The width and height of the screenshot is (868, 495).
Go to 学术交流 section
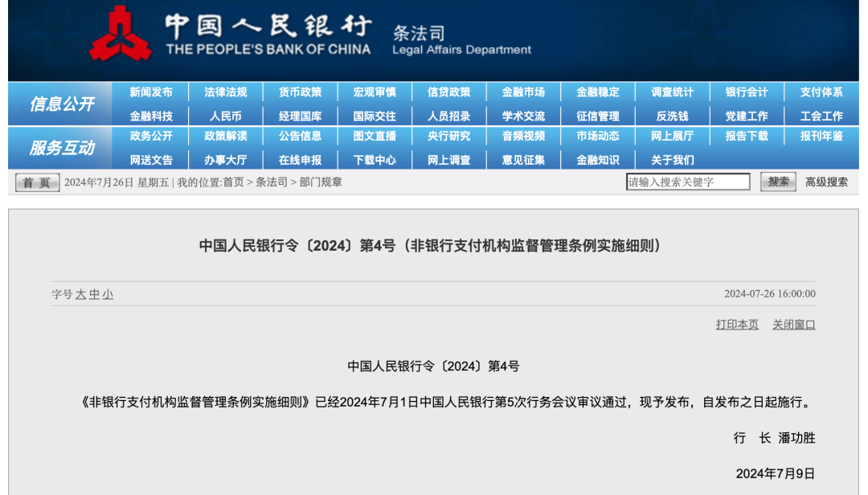click(x=523, y=117)
